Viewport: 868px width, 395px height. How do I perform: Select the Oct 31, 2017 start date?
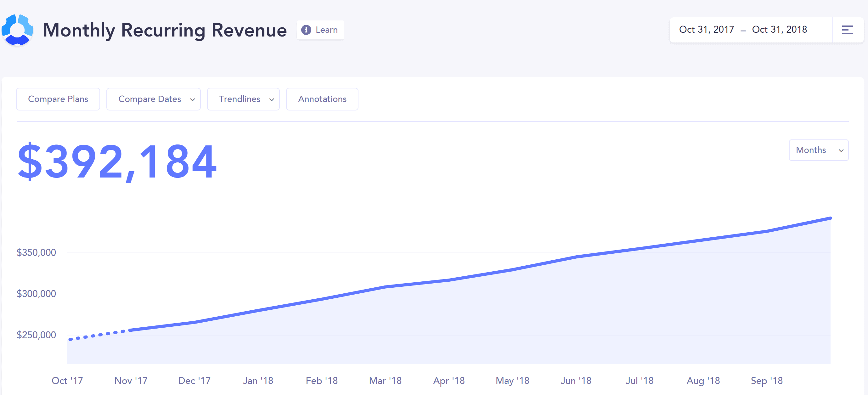706,30
